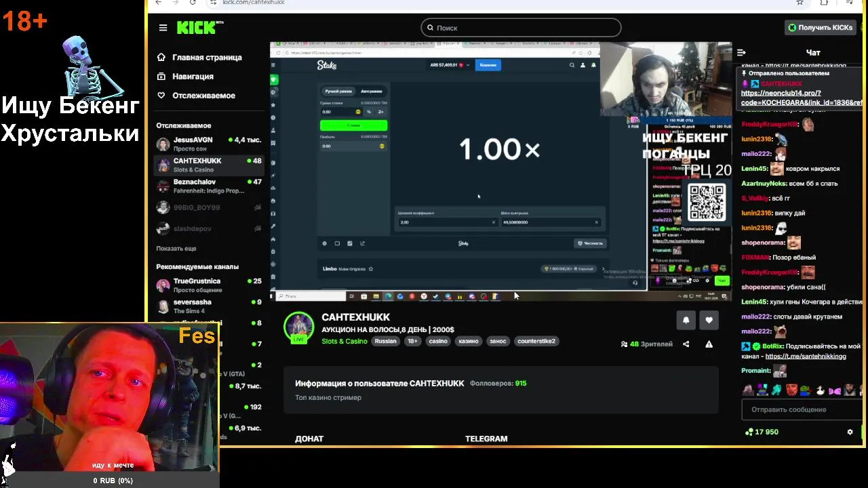Open offline channel 99BIG_BOY99
Screen dimensions: 868x488
click(209, 207)
